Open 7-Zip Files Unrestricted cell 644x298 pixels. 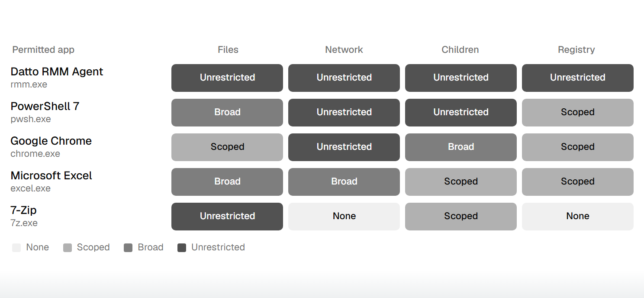pos(227,217)
